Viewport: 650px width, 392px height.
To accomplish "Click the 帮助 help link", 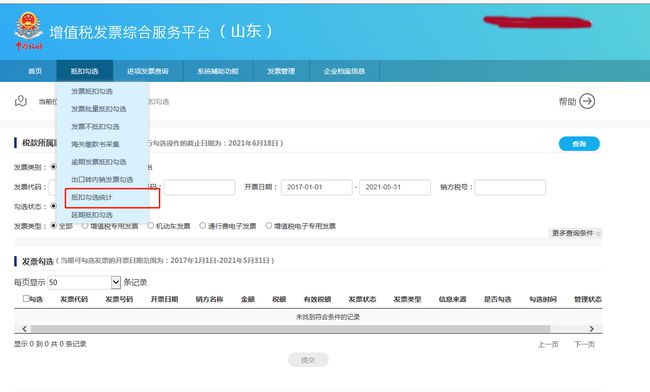I will [x=568, y=102].
